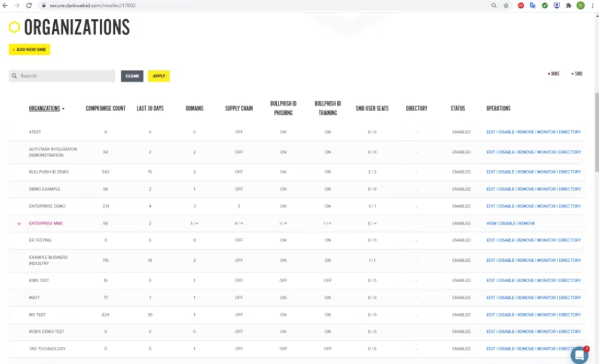
Task: Click the SMB User Seats column header
Action: pyautogui.click(x=372, y=108)
